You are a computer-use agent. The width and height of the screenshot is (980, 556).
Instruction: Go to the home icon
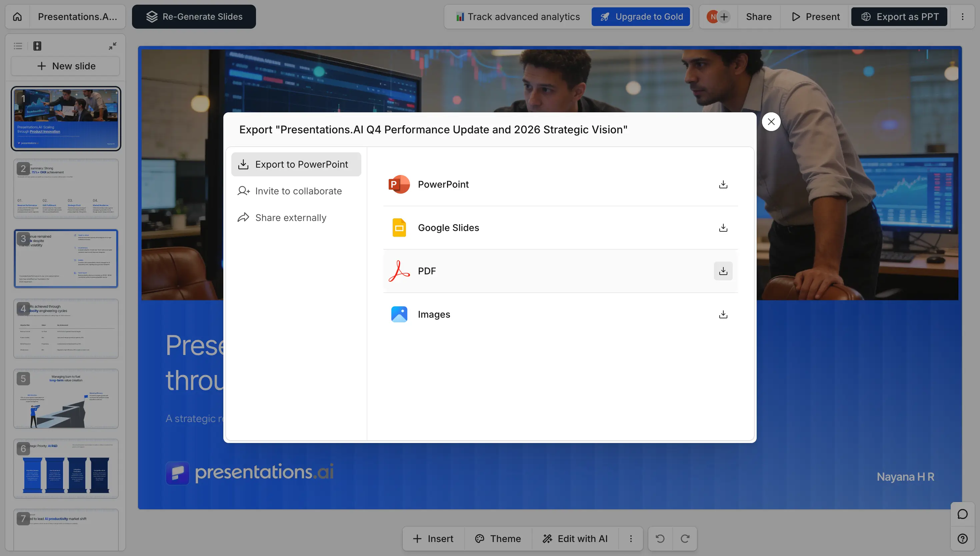18,17
